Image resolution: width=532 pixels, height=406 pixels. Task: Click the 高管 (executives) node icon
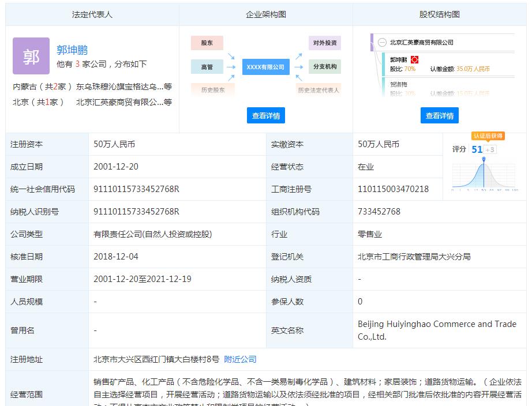coord(207,66)
